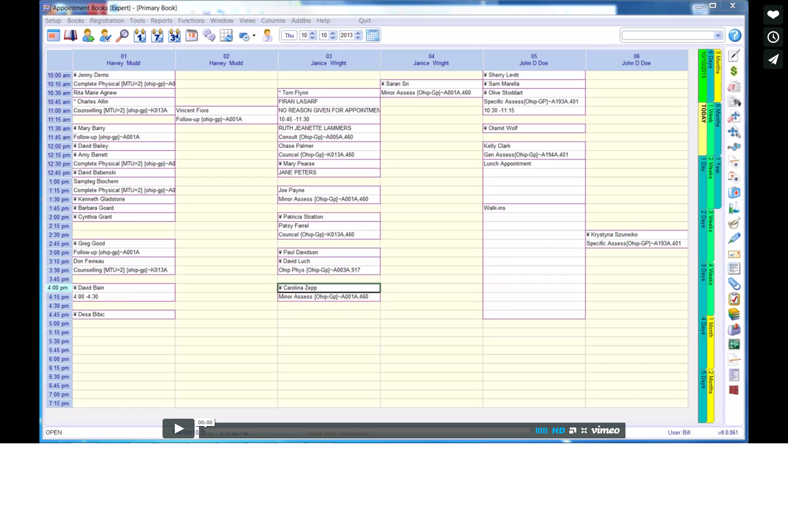Screen dimensions: 788x532
Task: Open the date picker calendar grid icon
Action: point(373,35)
